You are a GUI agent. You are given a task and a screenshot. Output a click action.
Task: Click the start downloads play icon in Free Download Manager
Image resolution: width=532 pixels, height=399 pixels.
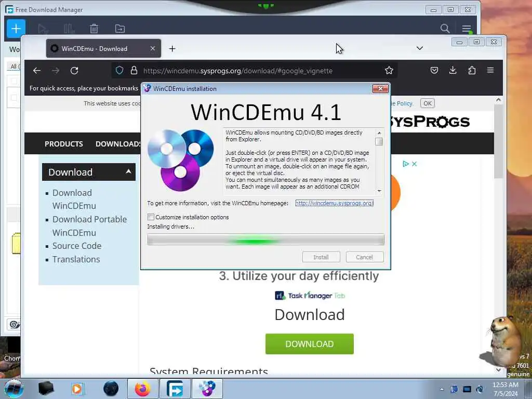(x=43, y=29)
